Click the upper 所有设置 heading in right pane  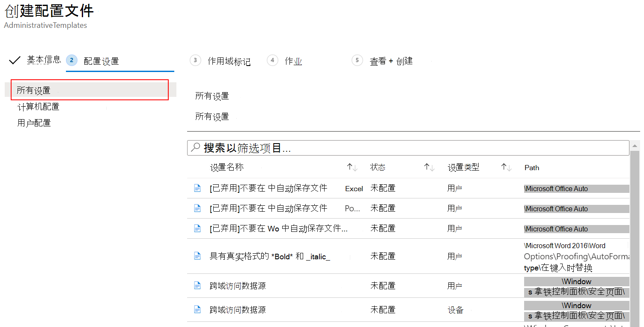(212, 96)
